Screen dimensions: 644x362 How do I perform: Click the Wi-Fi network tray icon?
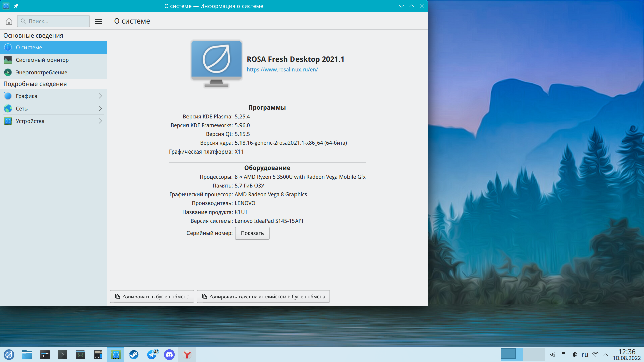[x=596, y=355]
